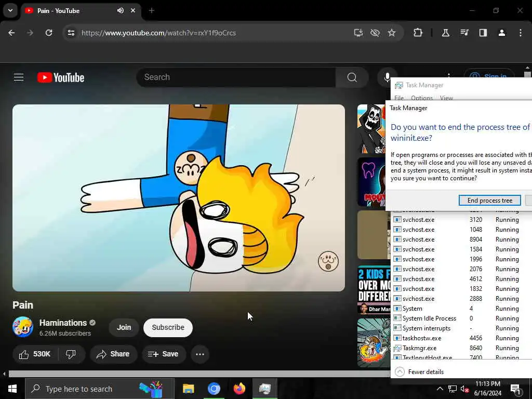Open Task Manager Options menu
Viewport: 532px width, 399px height.
tap(422, 98)
